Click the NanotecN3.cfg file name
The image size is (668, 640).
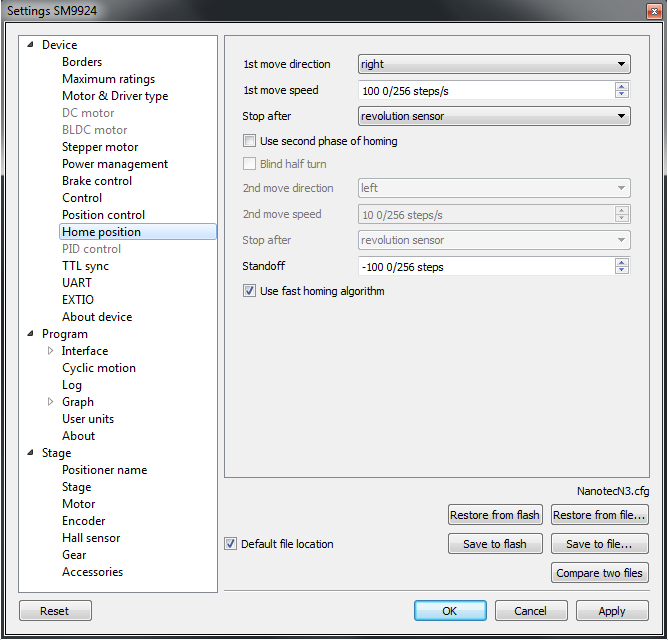(613, 491)
